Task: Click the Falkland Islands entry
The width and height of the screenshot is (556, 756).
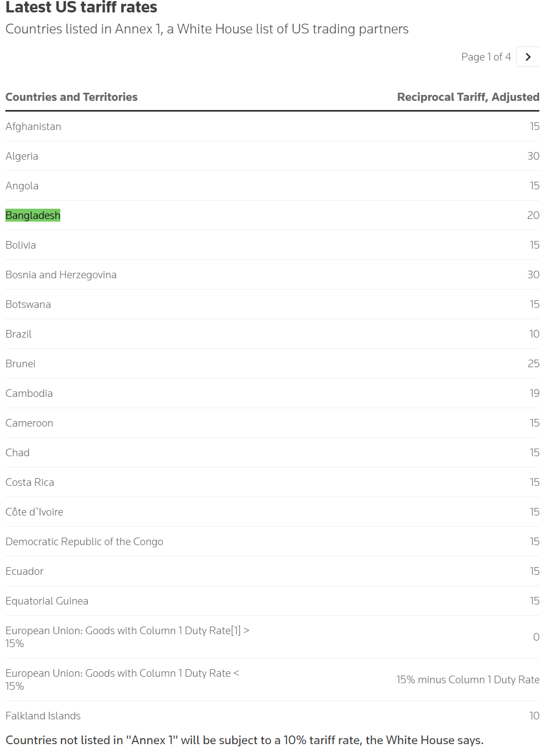Action: point(43,716)
